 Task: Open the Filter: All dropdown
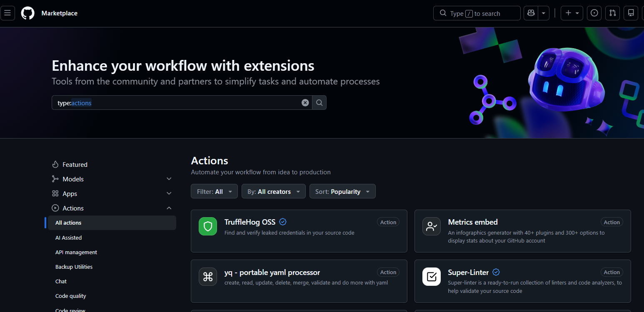click(215, 191)
